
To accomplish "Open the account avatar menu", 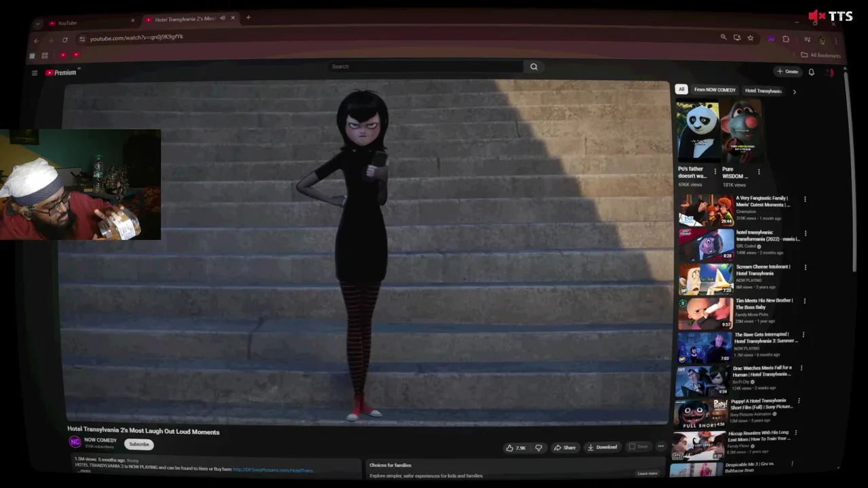I will (830, 73).
